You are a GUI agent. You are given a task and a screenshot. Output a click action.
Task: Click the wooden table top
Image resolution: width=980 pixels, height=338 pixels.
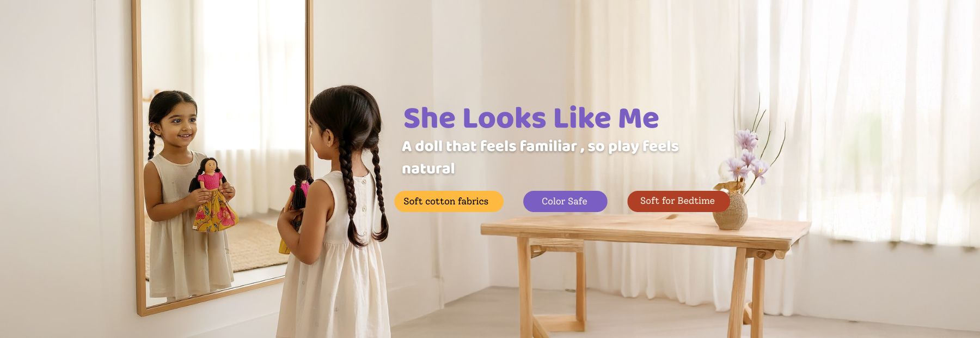[645, 229]
